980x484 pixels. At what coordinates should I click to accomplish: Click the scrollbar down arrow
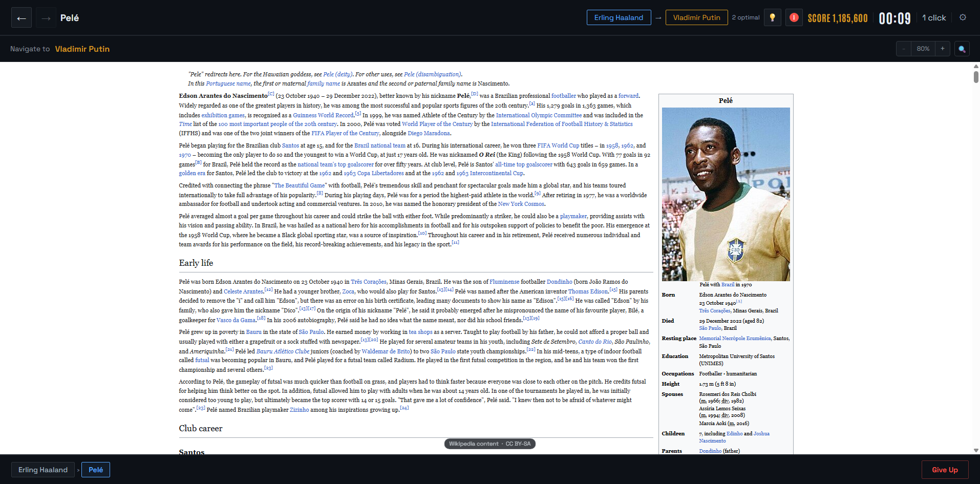976,450
